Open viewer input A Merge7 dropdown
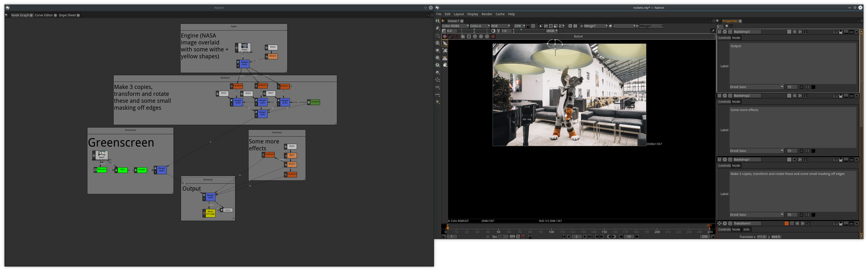Image resolution: width=868 pixels, height=271 pixels. [596, 26]
